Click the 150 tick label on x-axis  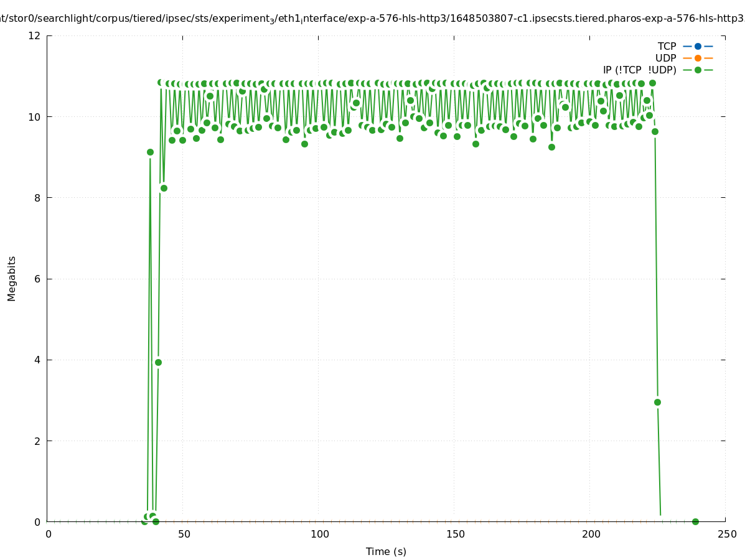click(x=455, y=534)
